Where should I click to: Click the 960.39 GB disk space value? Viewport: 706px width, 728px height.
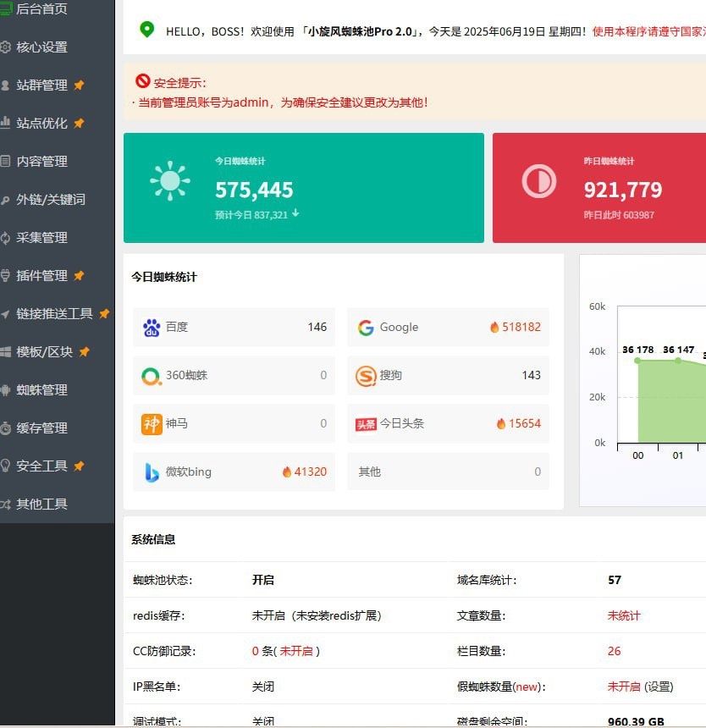(636, 722)
